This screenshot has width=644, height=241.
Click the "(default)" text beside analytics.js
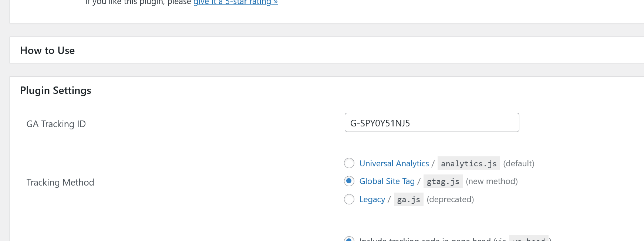coord(519,163)
